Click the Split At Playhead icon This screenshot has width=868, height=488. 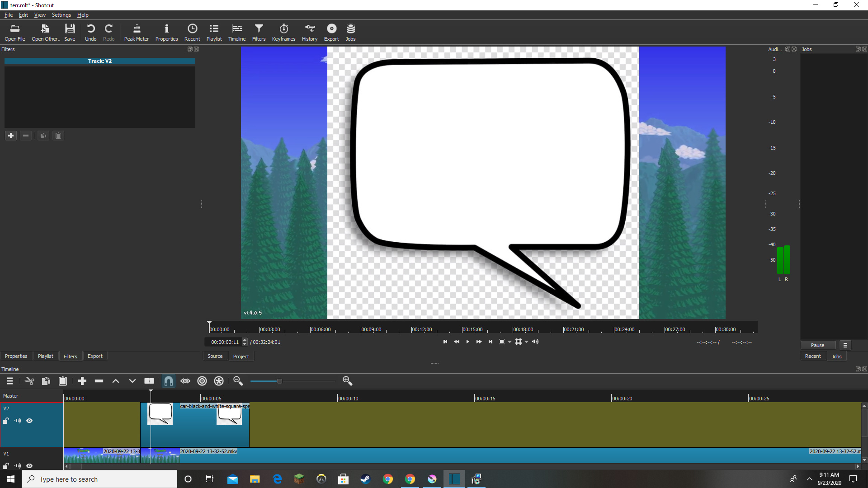pyautogui.click(x=149, y=381)
